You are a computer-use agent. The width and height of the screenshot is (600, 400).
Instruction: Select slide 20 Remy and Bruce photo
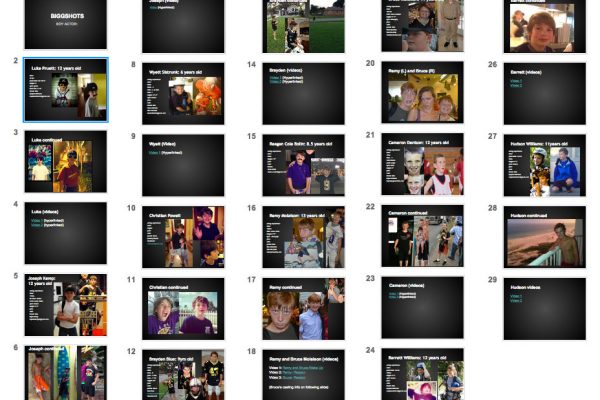point(422,92)
